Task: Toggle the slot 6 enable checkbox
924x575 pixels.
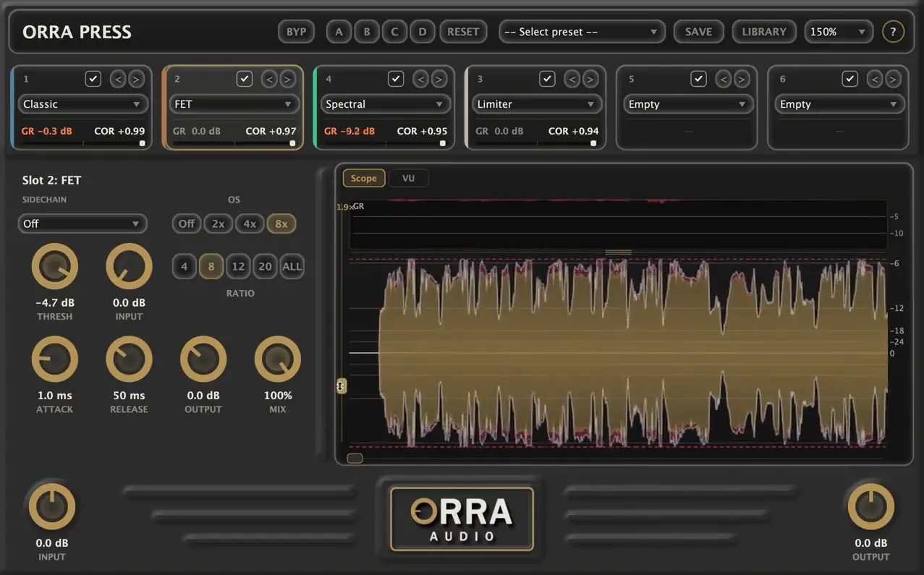Action: [849, 79]
